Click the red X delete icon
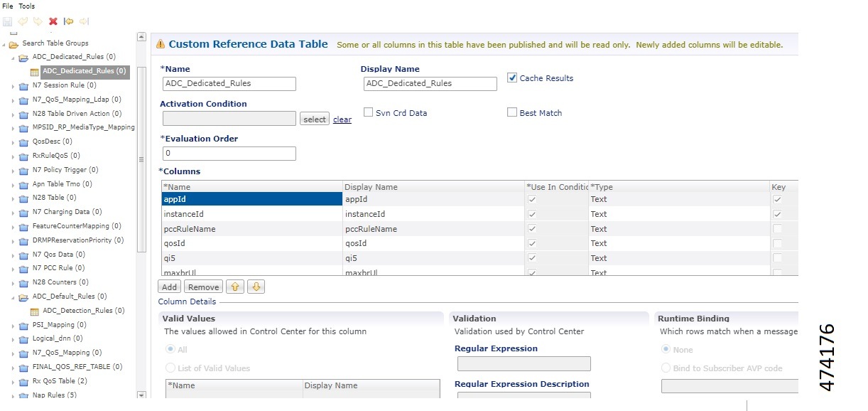868x411 pixels. (x=53, y=21)
